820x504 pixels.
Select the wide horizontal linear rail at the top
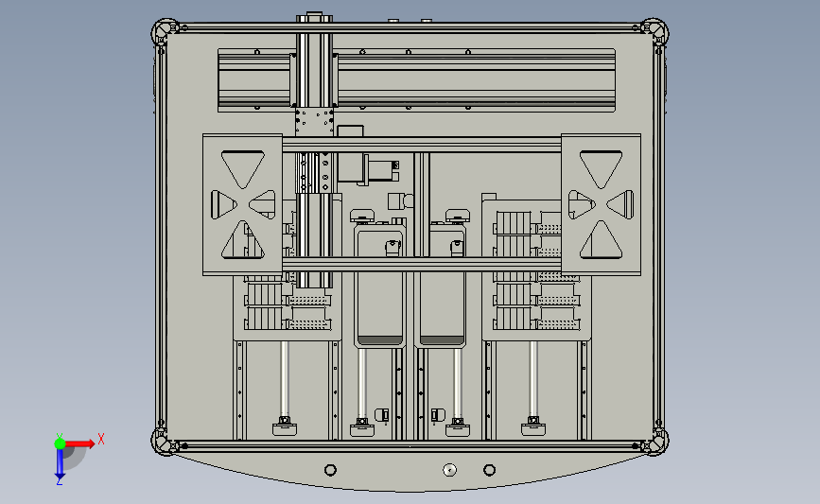(x=416, y=80)
